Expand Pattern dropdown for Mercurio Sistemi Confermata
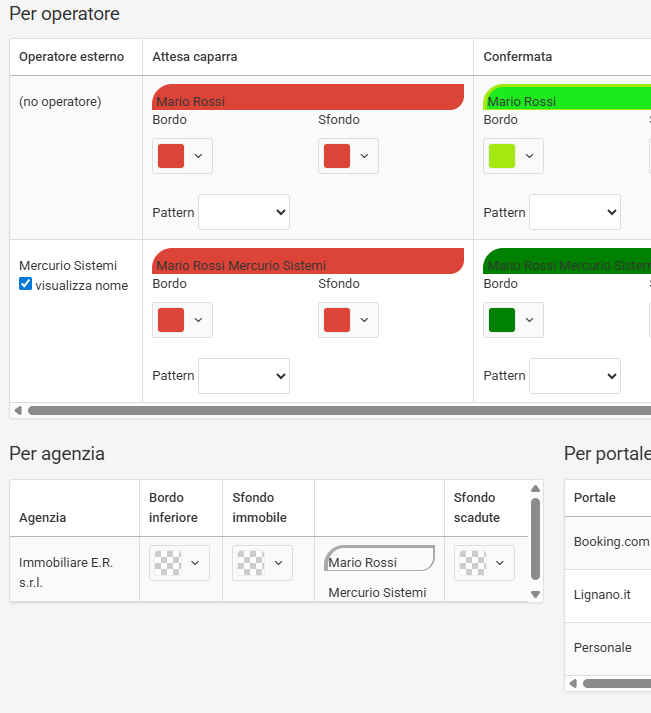This screenshot has width=651, height=713. [x=575, y=376]
